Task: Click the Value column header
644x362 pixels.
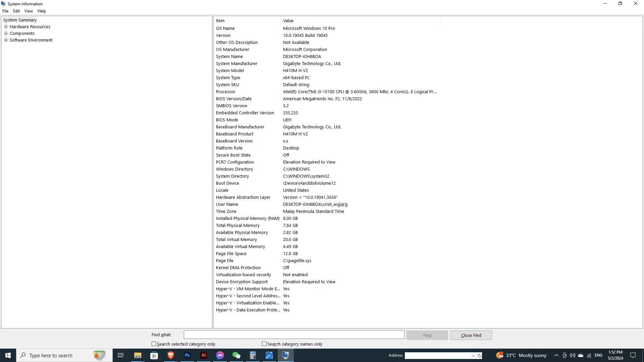Action: click(361, 21)
